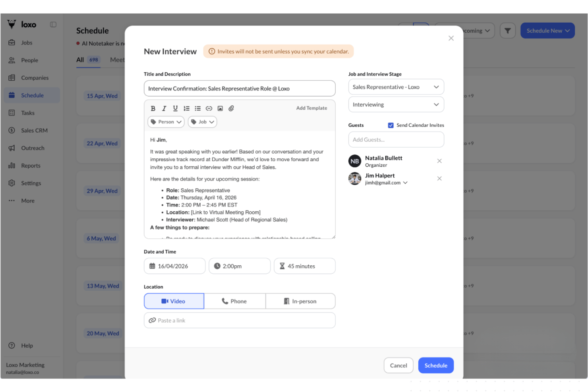588x392 pixels.
Task: Change duration 45 minutes
Action: 305,266
